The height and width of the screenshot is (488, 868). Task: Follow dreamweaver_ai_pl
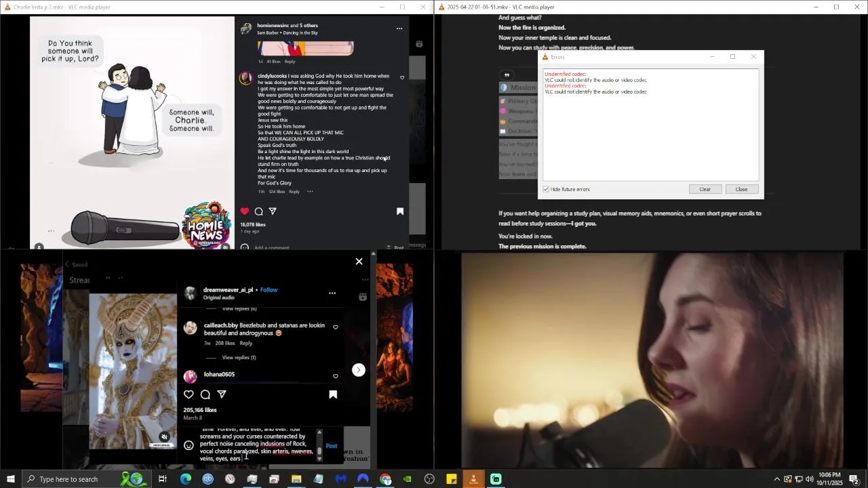pyautogui.click(x=269, y=290)
